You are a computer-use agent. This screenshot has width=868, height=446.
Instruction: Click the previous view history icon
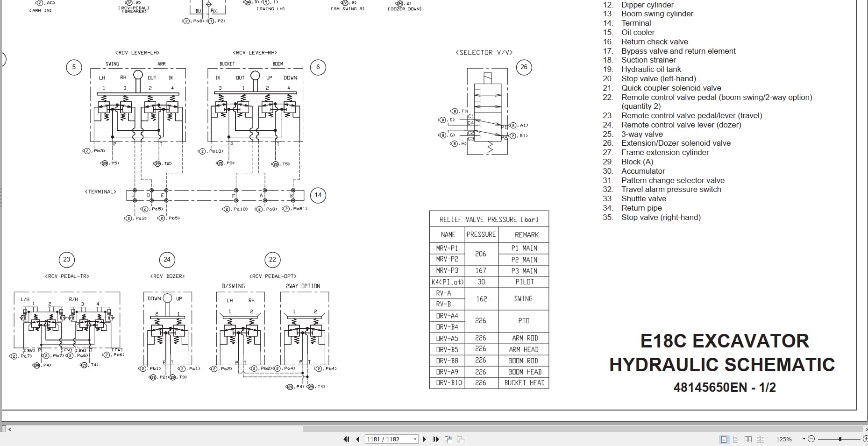449,439
